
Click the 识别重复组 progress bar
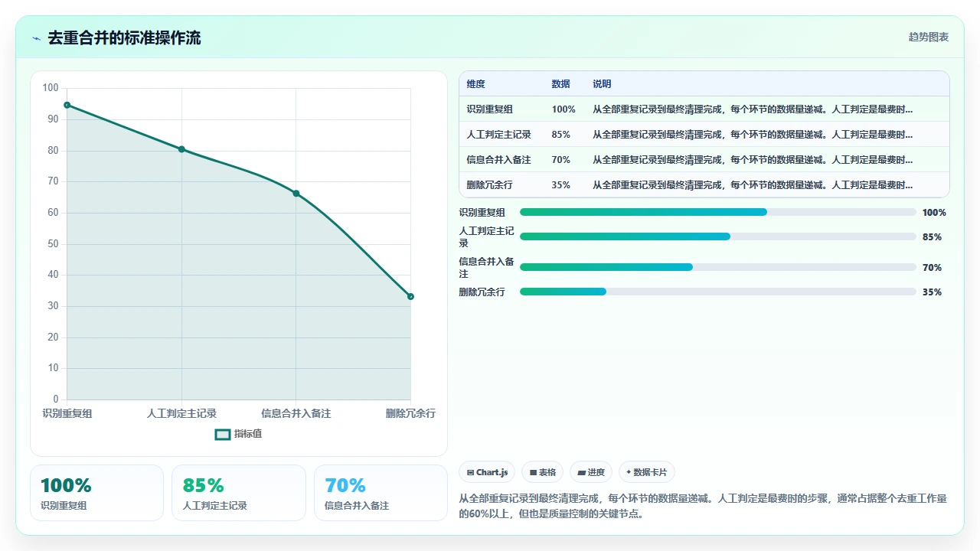tap(718, 212)
